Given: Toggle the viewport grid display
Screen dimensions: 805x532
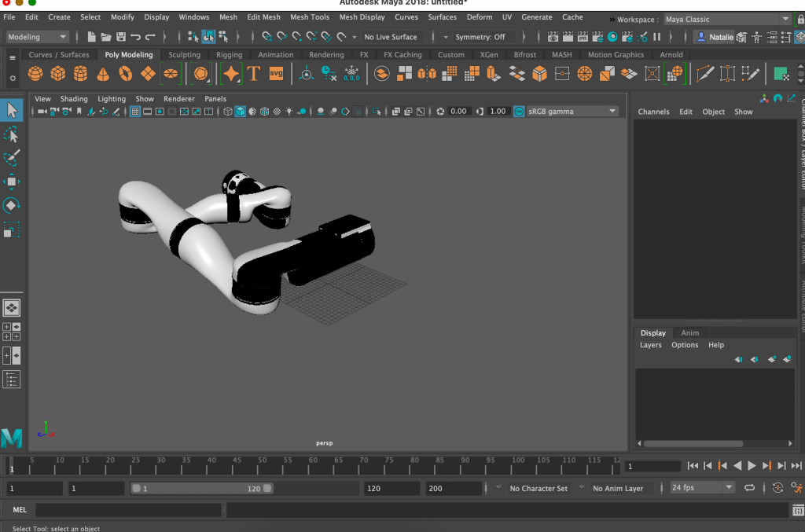Looking at the screenshot, I should coord(135,112).
